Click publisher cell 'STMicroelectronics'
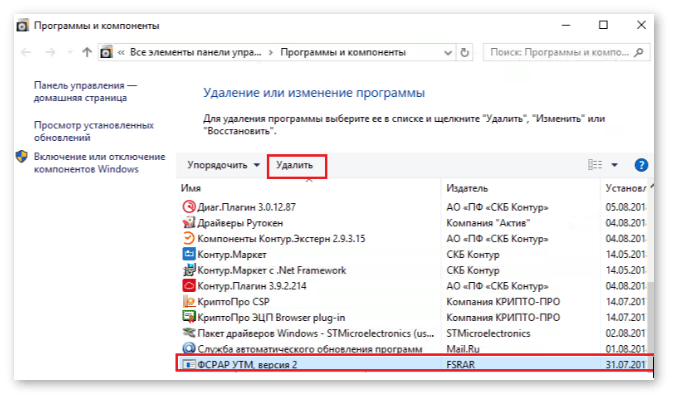This screenshot has width=673, height=399. 488,333
